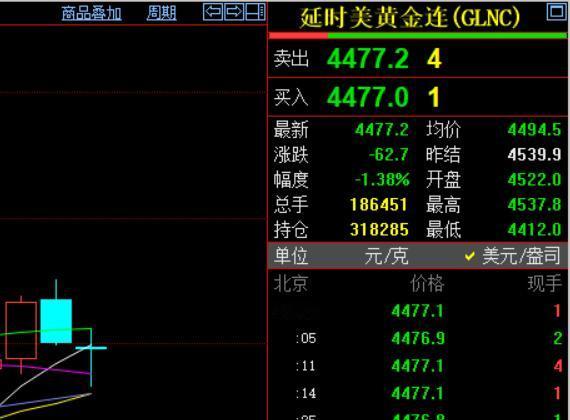
Task: Click the 北京 time column header
Action: [x=291, y=283]
